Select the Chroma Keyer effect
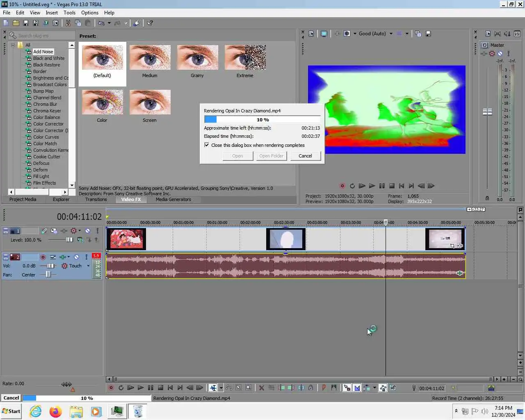The image size is (525, 420). point(47,111)
